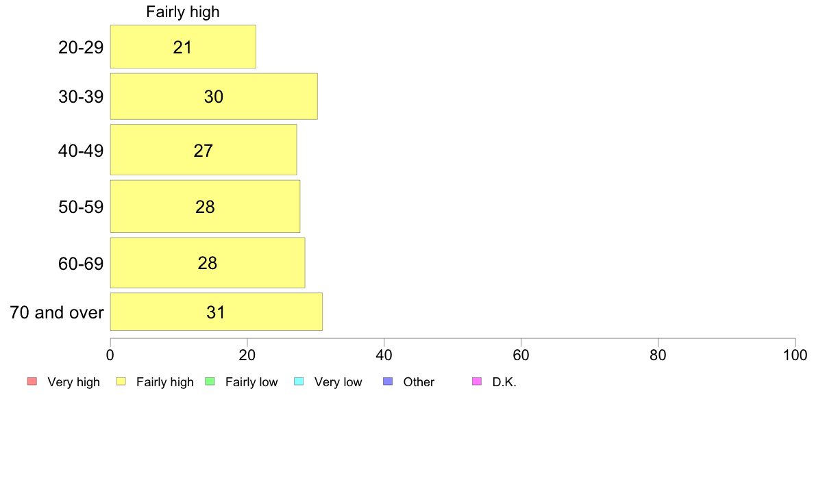The height and width of the screenshot is (504, 814).
Task: Click the 100 tick label on x-axis
Action: click(795, 355)
